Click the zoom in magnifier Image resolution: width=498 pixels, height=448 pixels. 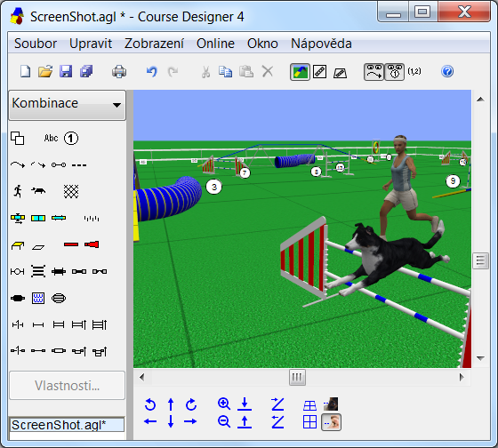click(223, 404)
